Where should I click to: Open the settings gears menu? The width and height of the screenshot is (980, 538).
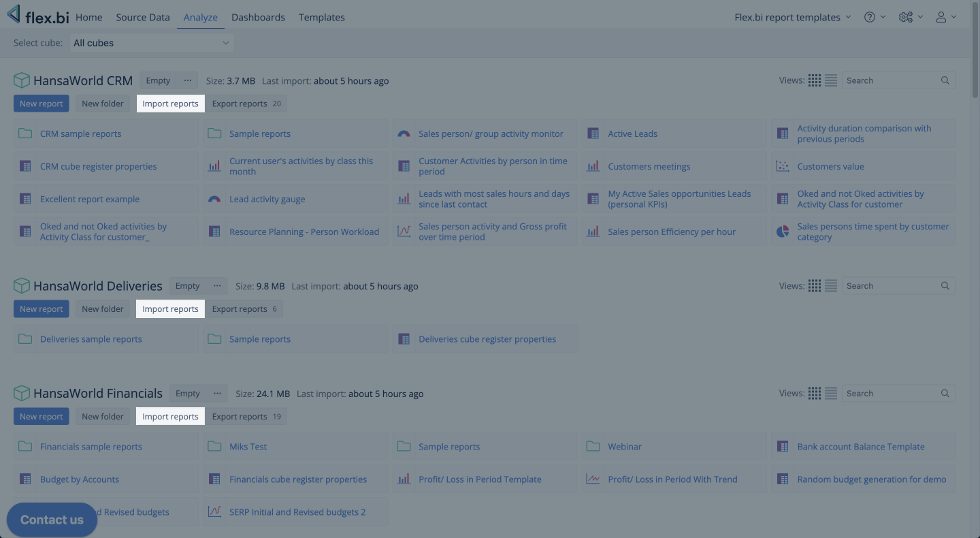pyautogui.click(x=910, y=18)
